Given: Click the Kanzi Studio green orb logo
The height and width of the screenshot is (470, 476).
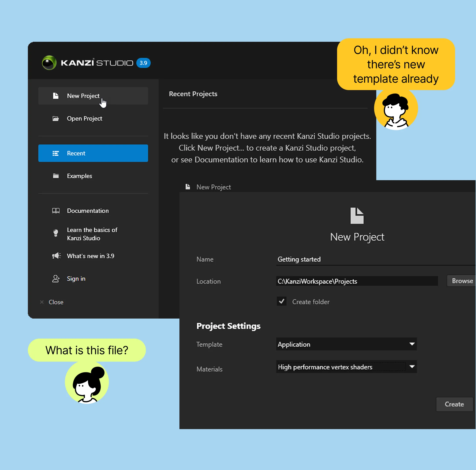Looking at the screenshot, I should [x=49, y=63].
